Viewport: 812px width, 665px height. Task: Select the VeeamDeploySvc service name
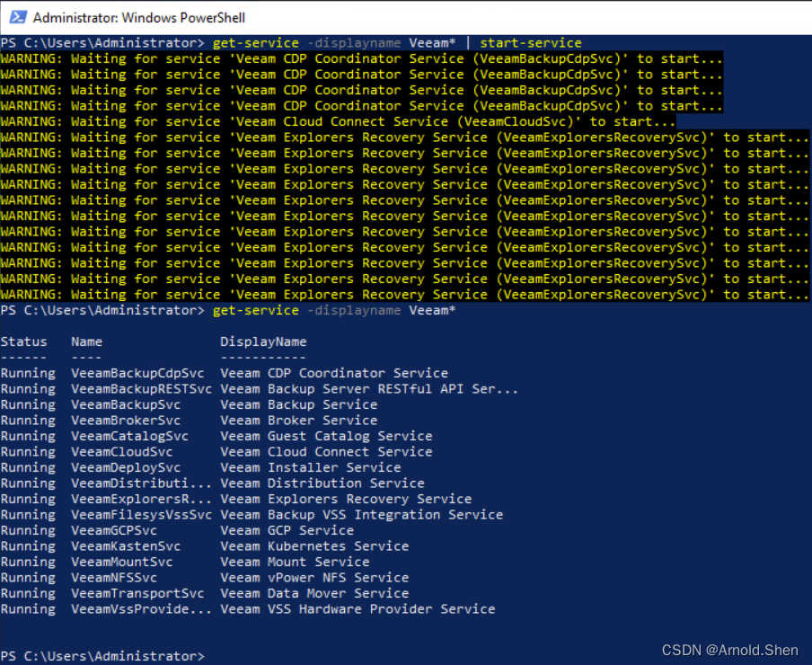pyautogui.click(x=126, y=467)
